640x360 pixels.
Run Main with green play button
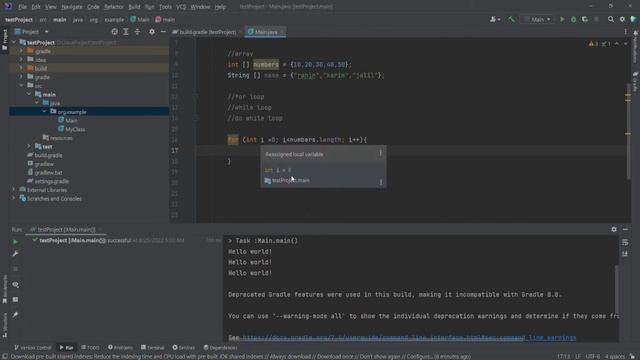562,19
